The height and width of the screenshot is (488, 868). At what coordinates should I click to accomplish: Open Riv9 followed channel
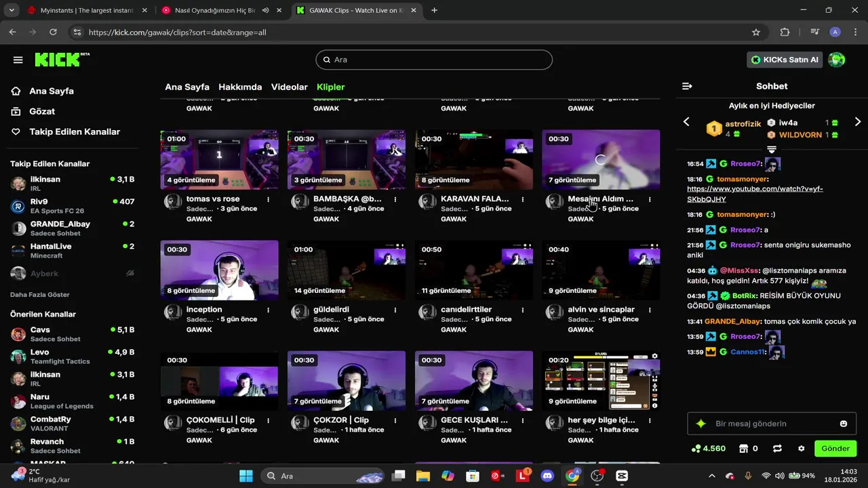(x=72, y=206)
